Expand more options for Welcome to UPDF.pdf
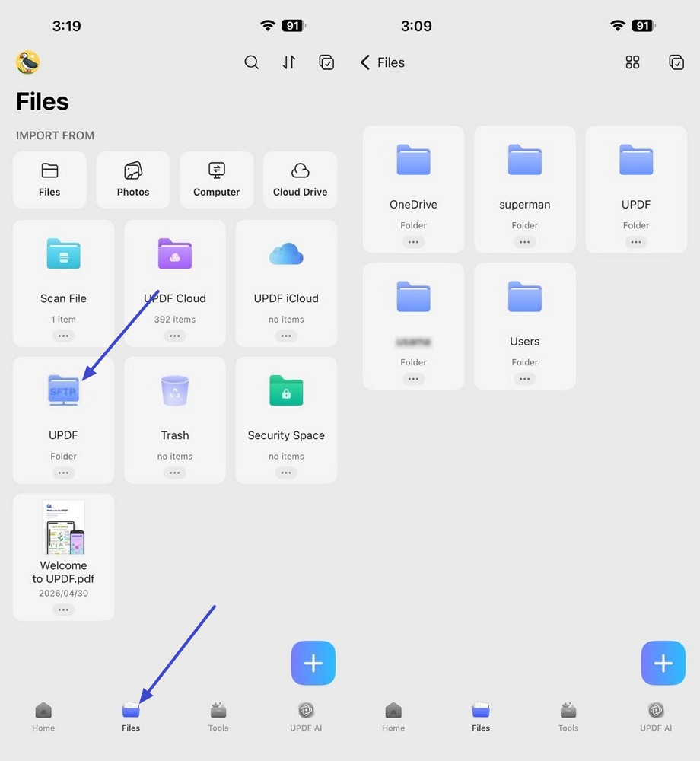Screen dimensions: 700x761 click(64, 610)
